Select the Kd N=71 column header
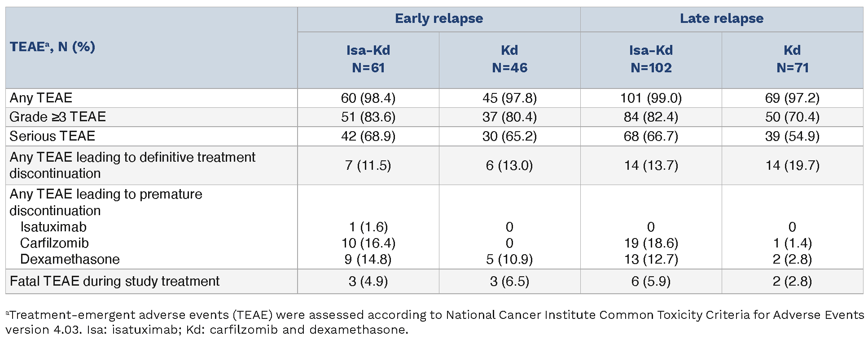 tap(792, 59)
